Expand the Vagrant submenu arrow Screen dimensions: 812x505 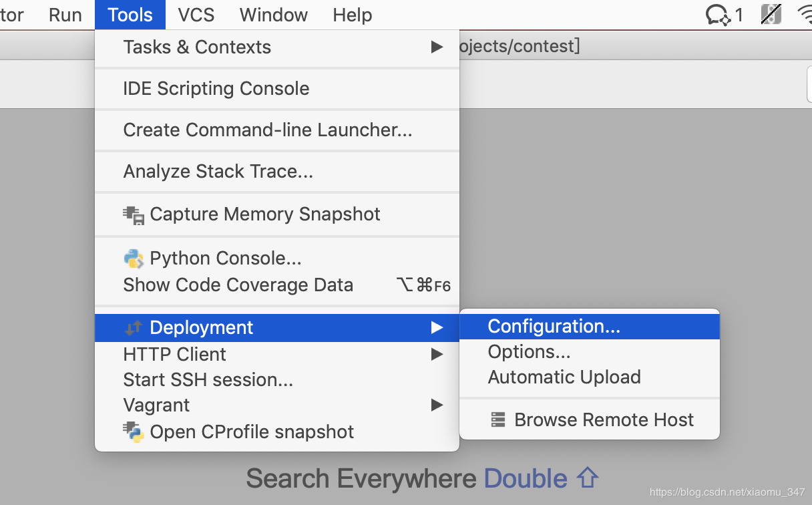click(437, 405)
